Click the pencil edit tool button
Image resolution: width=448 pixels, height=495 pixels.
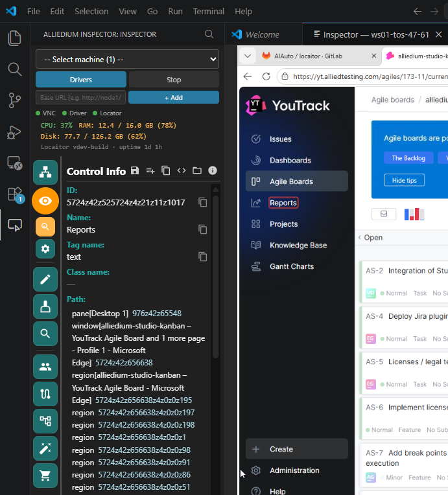tap(45, 279)
